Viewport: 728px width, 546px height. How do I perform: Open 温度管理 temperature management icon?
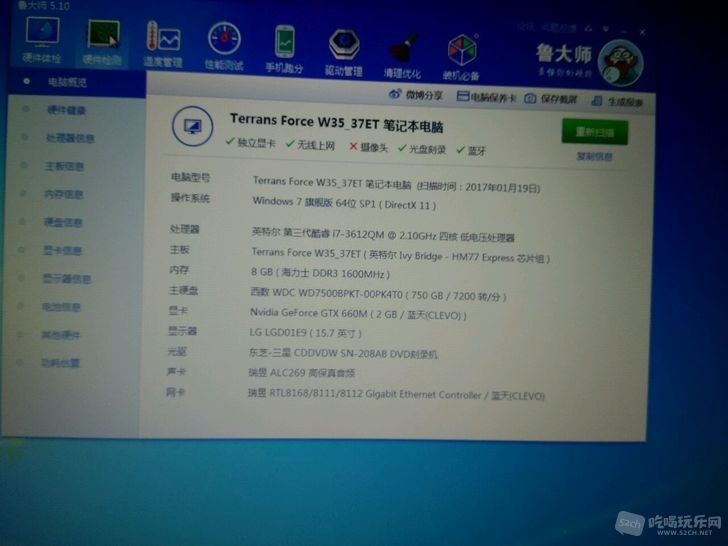(x=163, y=44)
